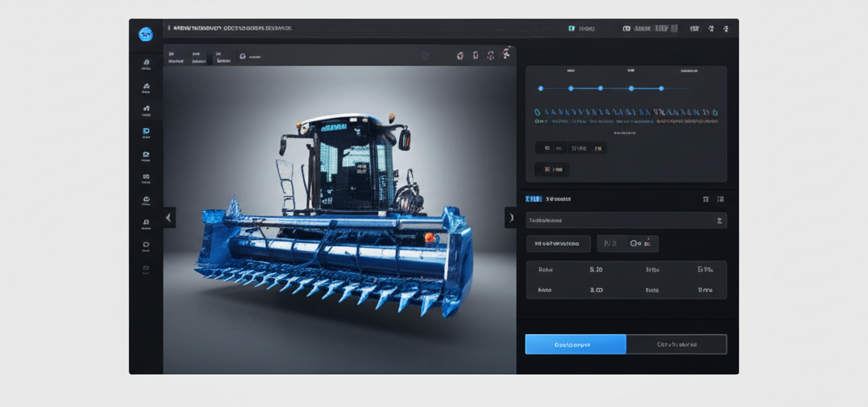Click the round blue app logo
The width and height of the screenshot is (868, 407).
coord(146,34)
